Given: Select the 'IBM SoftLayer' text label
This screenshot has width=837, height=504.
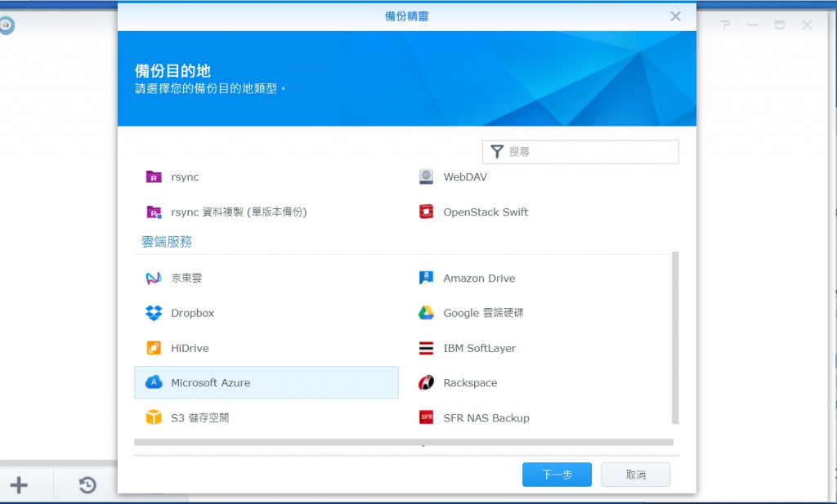Looking at the screenshot, I should click(479, 348).
